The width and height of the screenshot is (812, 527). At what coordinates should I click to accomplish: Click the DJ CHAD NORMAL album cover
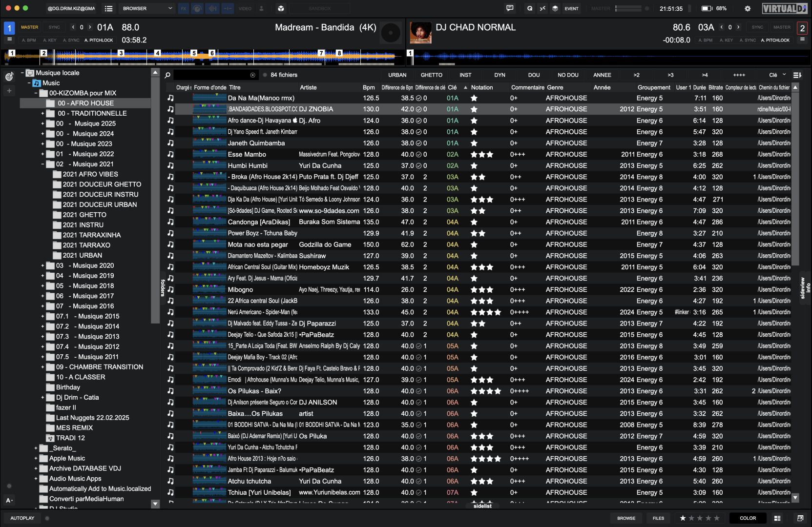[420, 33]
